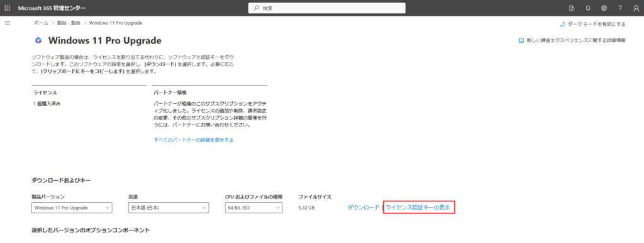644x243 pixels.
Task: Focus the 検索 search field
Action: [327, 8]
